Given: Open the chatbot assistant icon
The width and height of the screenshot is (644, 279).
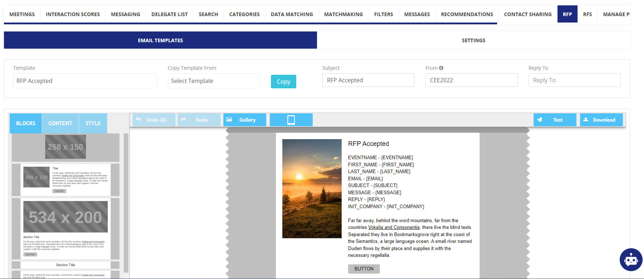Looking at the screenshot, I should (631, 260).
